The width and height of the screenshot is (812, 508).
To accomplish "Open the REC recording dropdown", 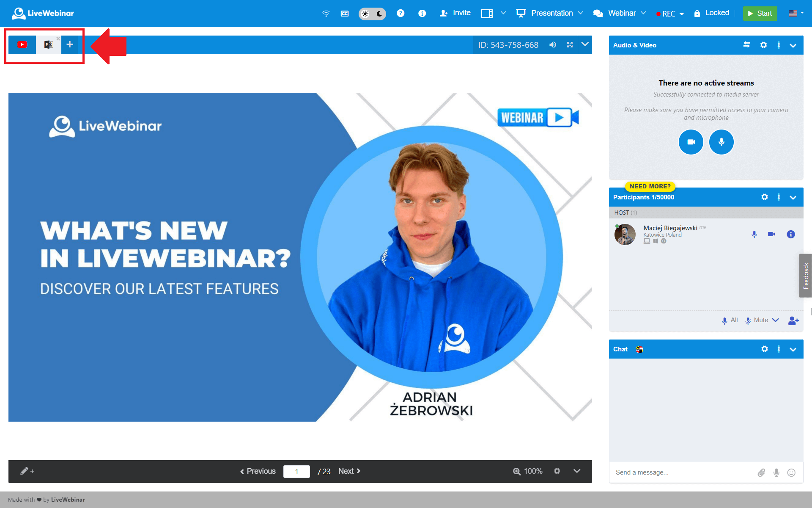I will tap(670, 14).
